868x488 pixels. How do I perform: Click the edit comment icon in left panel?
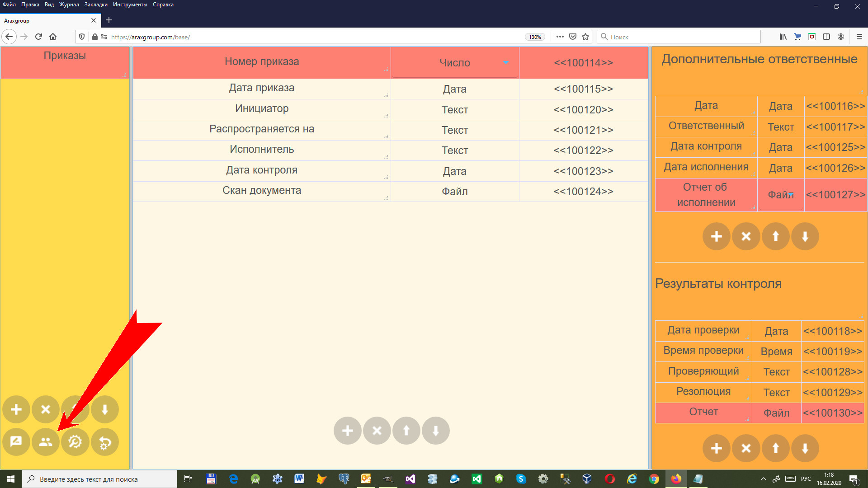coord(16,442)
